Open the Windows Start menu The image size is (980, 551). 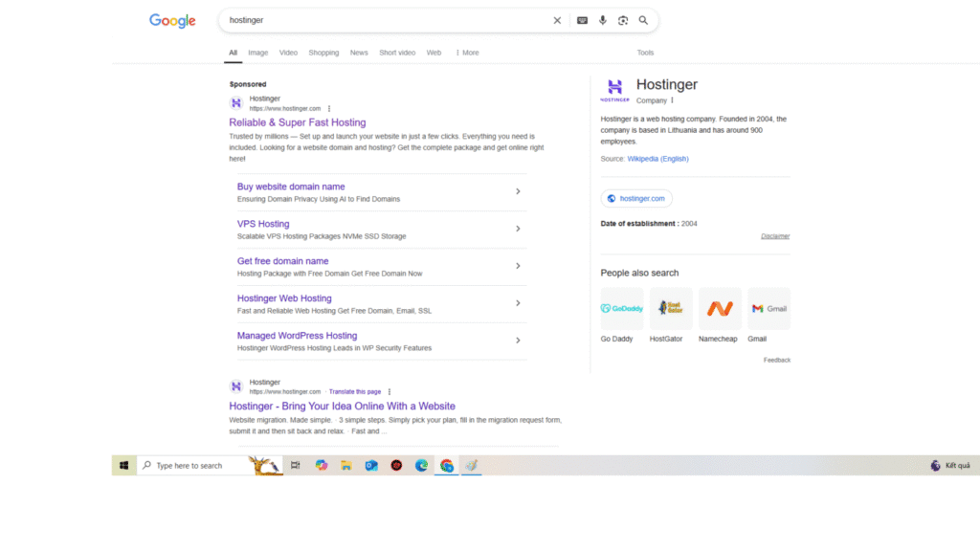click(123, 466)
